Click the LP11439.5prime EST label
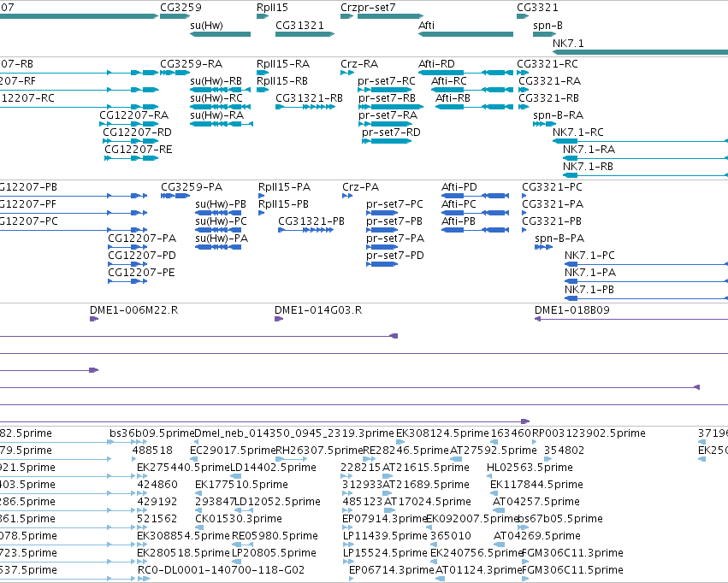 point(385,536)
